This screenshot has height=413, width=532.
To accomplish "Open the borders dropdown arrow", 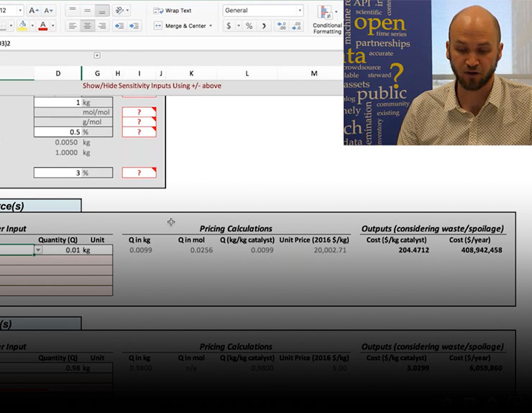I will pos(12,25).
